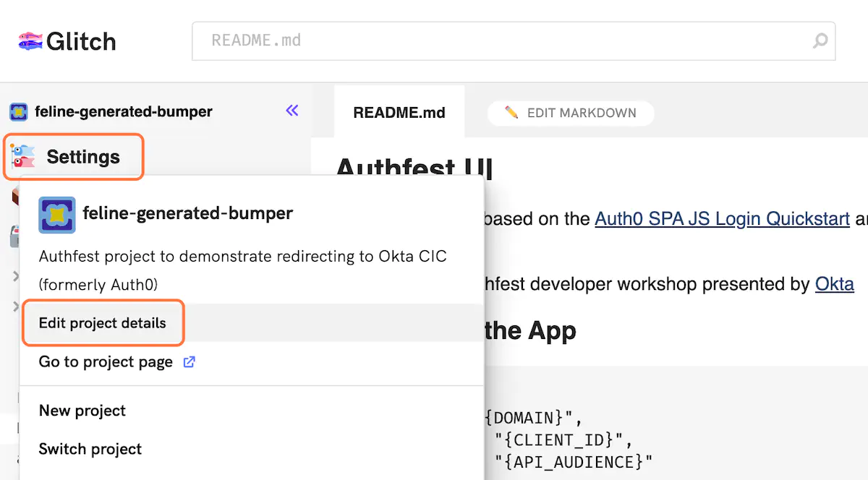Open the Okta link

835,283
